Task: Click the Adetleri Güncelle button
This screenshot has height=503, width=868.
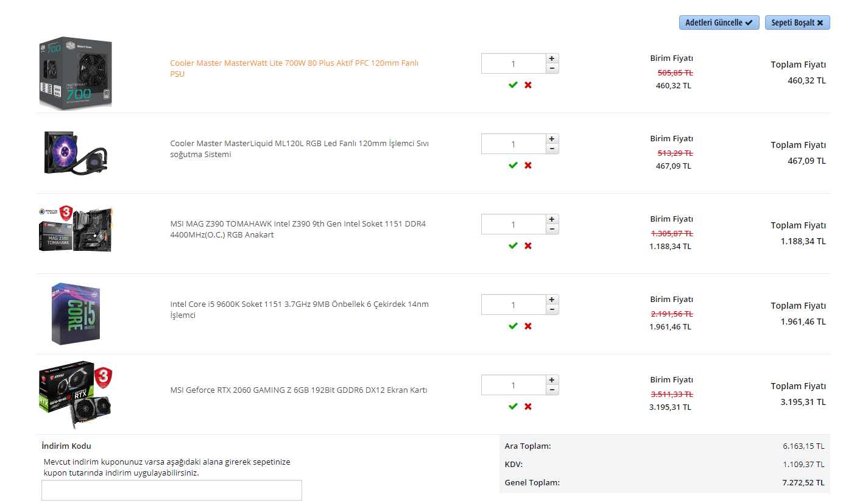Action: coord(719,23)
